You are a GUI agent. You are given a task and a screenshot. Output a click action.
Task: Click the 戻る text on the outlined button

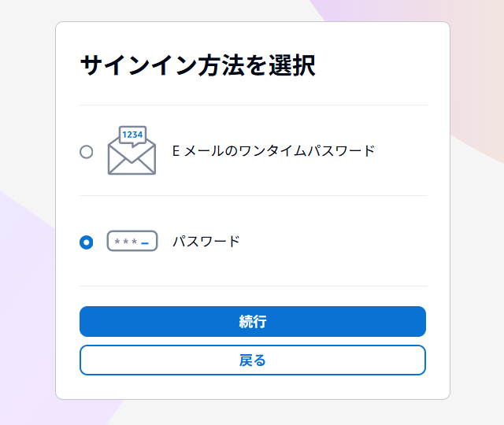coord(253,360)
